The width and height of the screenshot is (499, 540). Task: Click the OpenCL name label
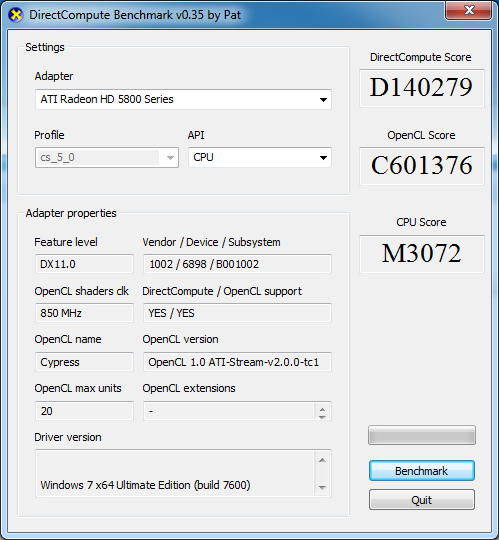[68, 339]
